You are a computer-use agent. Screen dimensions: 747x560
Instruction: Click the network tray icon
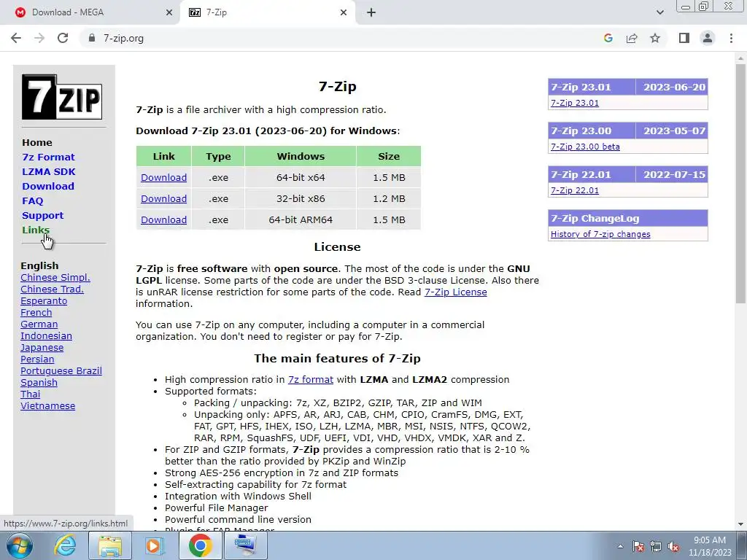coord(656,546)
